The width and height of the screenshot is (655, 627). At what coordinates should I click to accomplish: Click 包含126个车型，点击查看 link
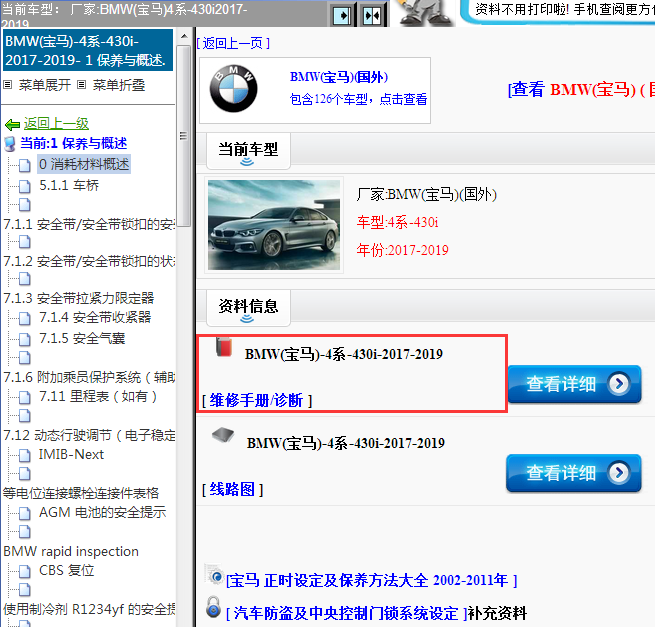[x=358, y=99]
